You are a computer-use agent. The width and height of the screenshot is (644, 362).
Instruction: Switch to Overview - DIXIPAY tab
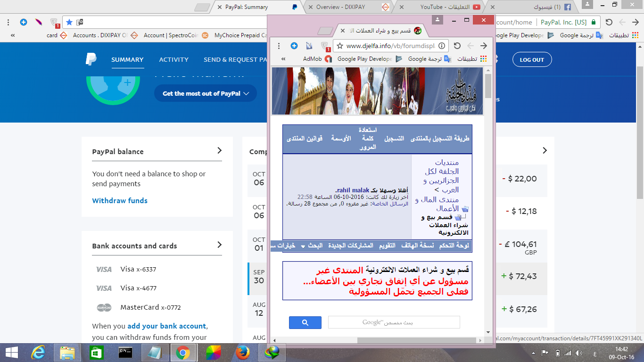coord(349,7)
